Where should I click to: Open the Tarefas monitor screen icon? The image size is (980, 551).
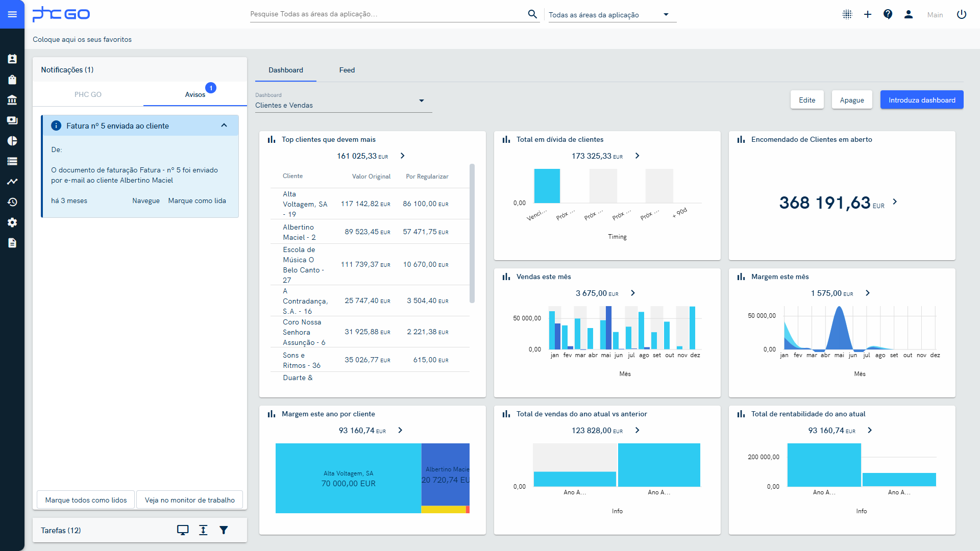(x=183, y=530)
